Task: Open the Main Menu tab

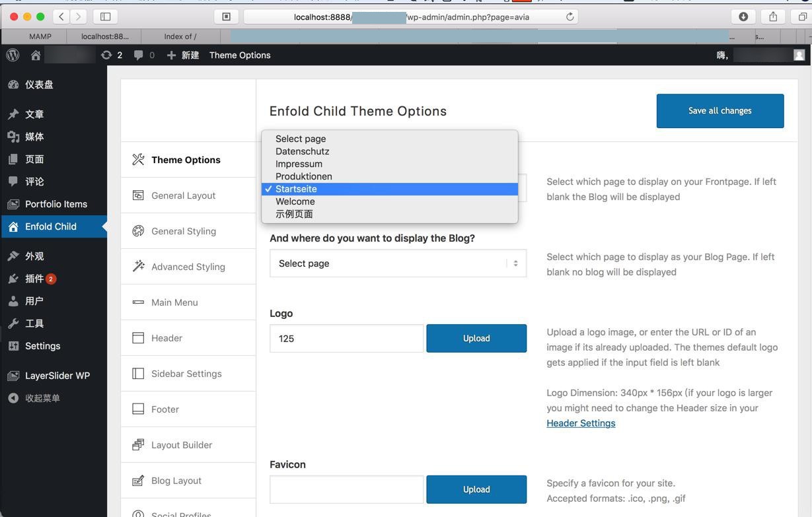Action: [x=188, y=302]
